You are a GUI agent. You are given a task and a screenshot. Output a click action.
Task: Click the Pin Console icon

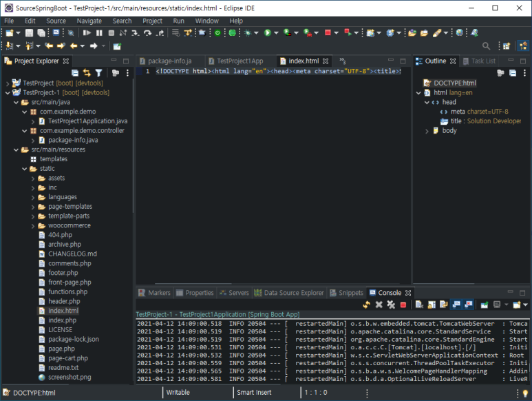click(484, 305)
